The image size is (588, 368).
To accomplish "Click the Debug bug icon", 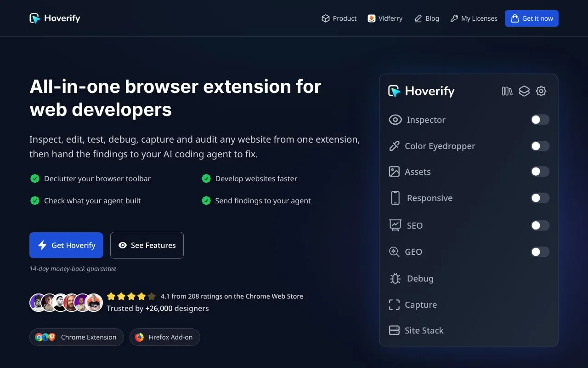I will pyautogui.click(x=395, y=278).
